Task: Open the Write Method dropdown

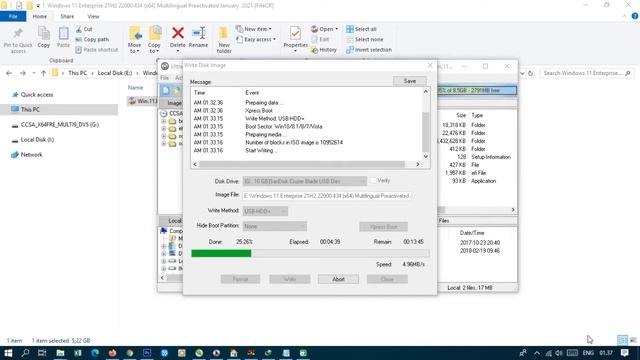Action: click(265, 211)
